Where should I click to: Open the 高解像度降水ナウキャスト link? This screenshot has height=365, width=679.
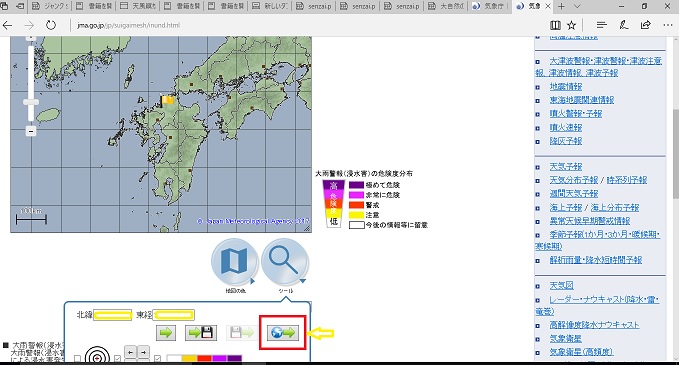click(x=594, y=325)
